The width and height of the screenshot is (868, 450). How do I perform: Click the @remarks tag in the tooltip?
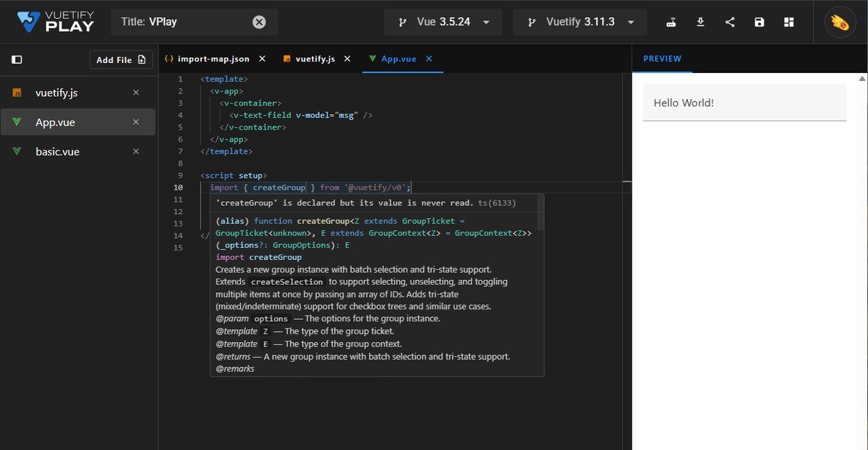[235, 369]
